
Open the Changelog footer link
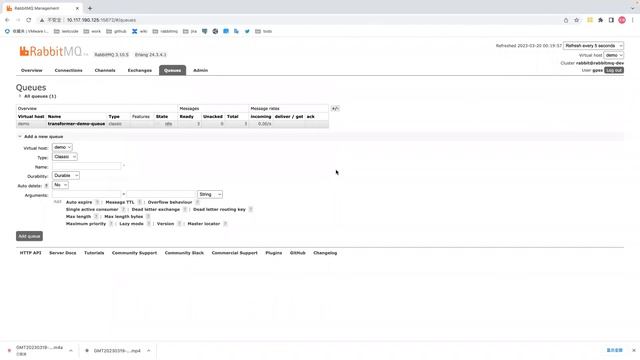pyautogui.click(x=325, y=253)
